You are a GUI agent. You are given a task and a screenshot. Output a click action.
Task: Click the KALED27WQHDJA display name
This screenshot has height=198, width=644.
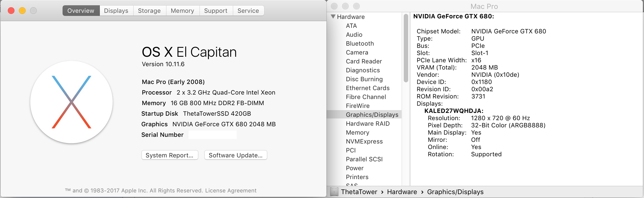point(454,111)
